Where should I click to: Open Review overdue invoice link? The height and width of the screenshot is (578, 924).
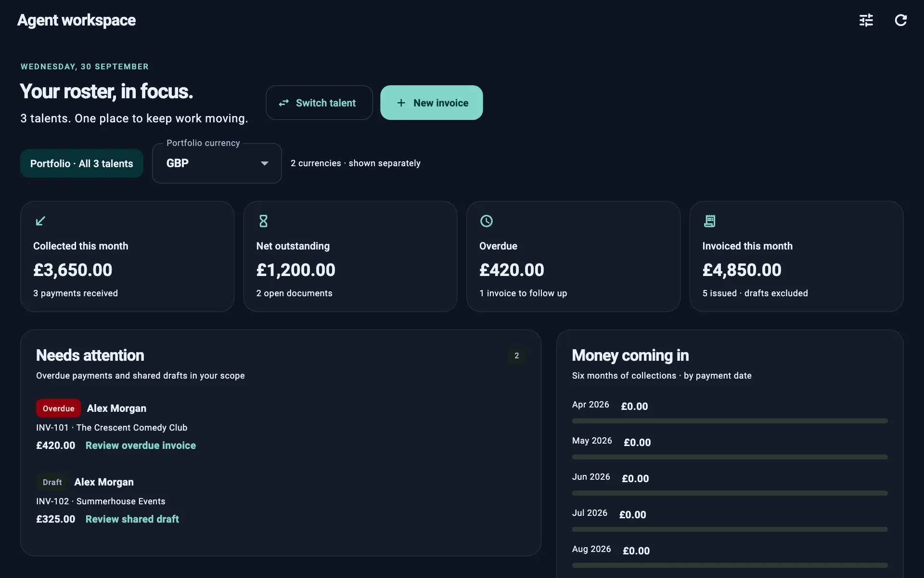pyautogui.click(x=141, y=446)
